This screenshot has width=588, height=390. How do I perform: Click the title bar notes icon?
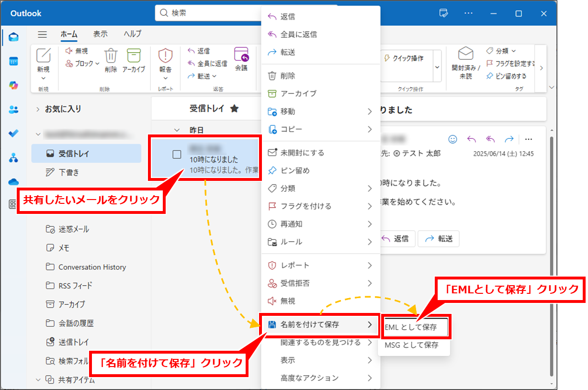443,13
